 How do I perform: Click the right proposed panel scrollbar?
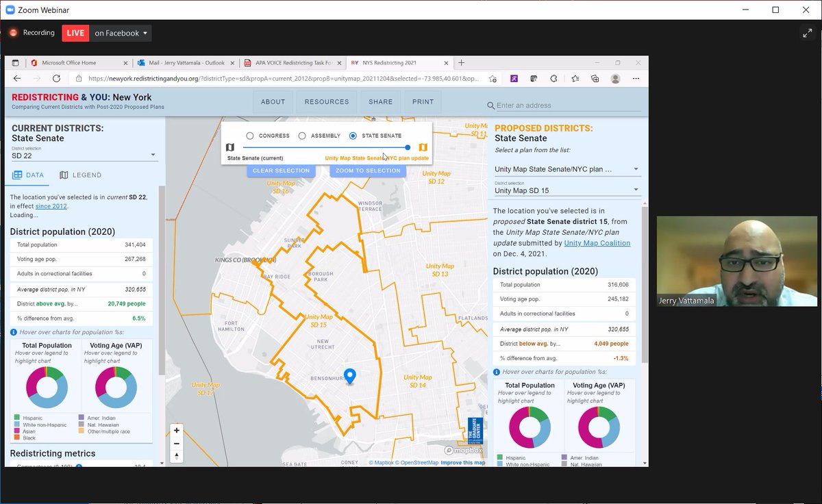click(x=645, y=284)
